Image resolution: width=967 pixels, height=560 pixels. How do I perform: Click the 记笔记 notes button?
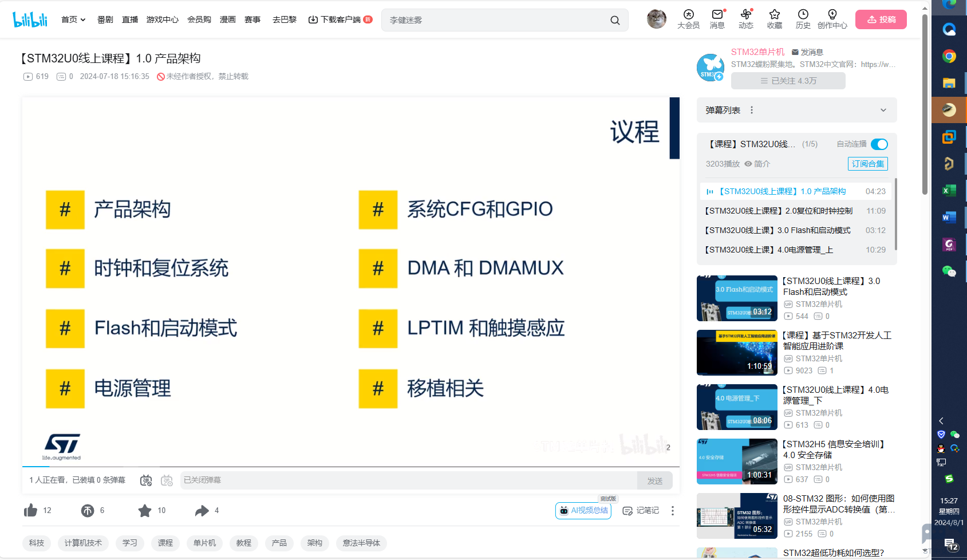641,511
